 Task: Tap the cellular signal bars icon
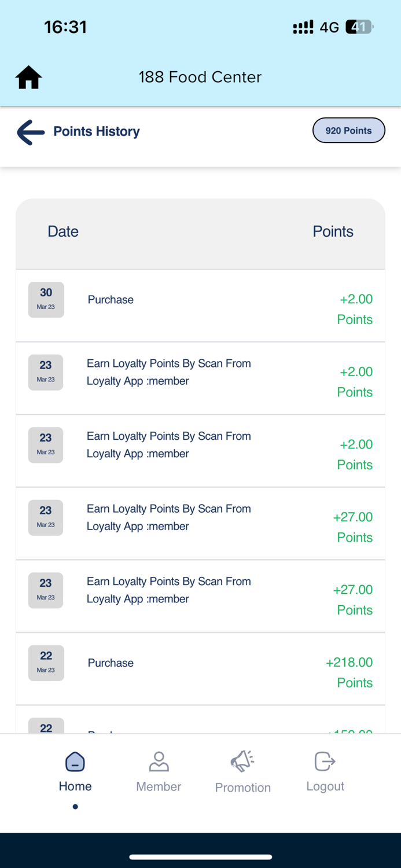coord(303,27)
